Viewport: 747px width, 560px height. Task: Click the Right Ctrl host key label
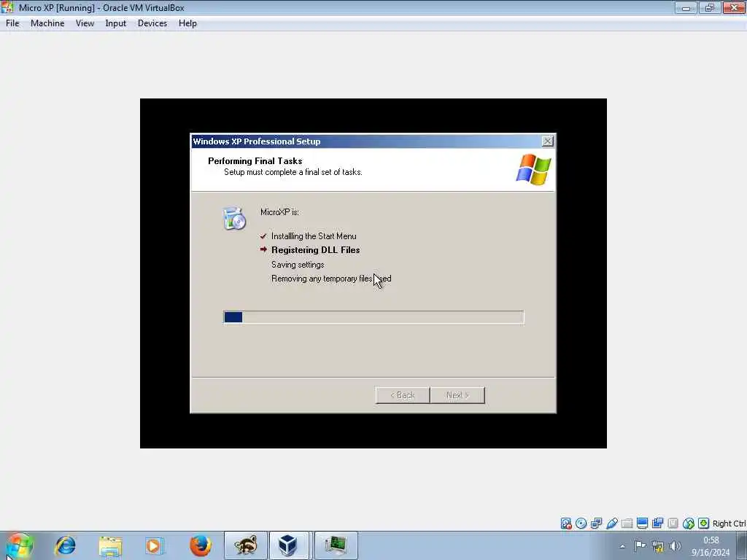[x=729, y=524]
